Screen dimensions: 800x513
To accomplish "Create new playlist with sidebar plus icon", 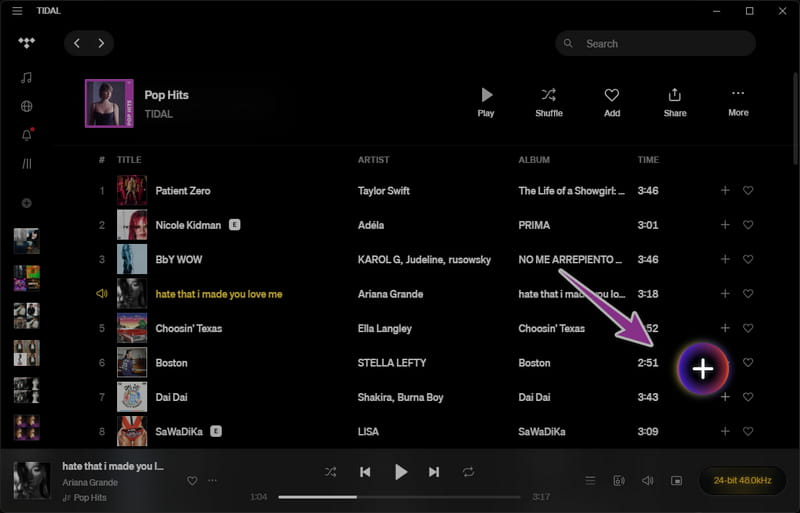I will pyautogui.click(x=27, y=203).
